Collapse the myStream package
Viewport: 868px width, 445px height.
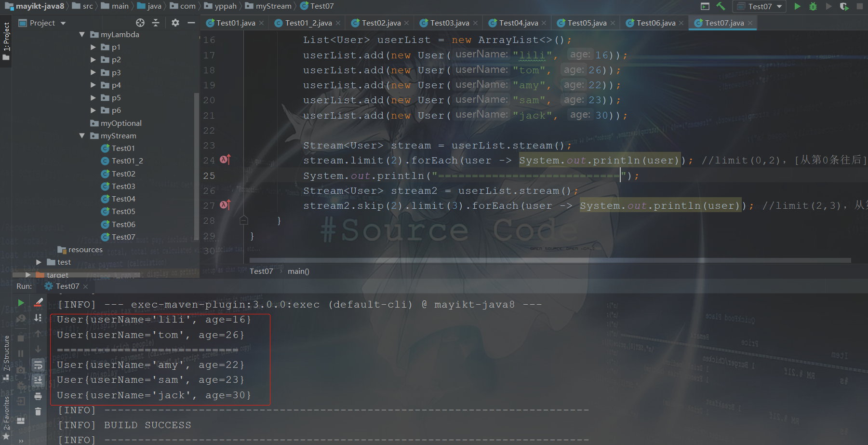(82, 136)
